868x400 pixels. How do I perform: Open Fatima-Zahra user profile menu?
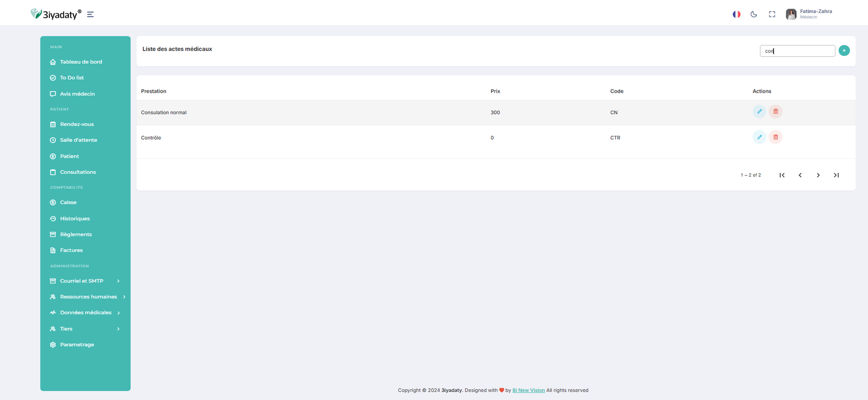(808, 14)
